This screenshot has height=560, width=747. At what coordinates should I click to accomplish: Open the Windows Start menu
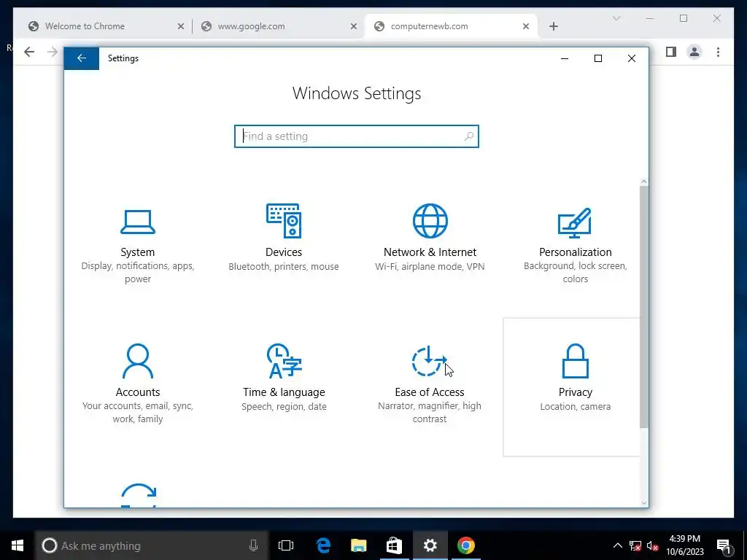click(x=18, y=545)
